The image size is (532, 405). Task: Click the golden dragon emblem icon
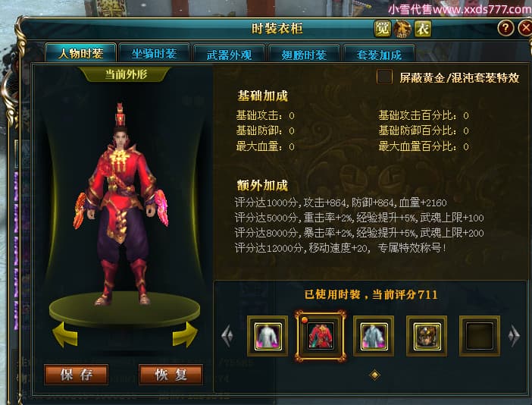[x=402, y=29]
